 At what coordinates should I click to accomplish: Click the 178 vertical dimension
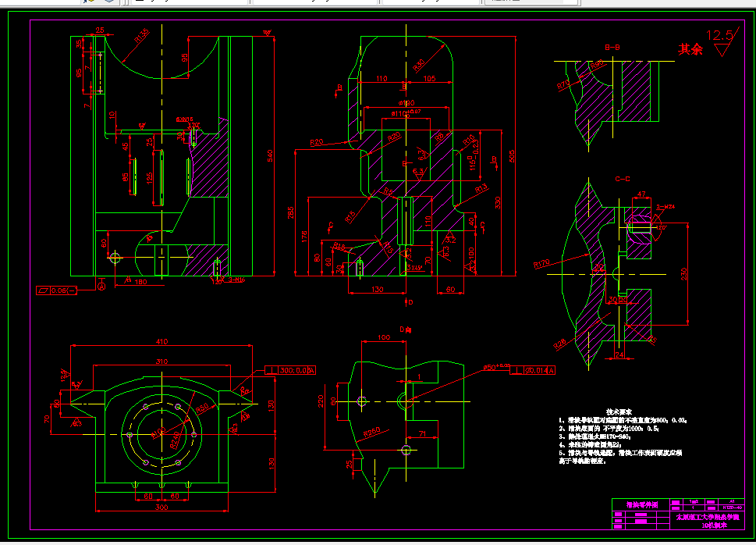coord(303,236)
